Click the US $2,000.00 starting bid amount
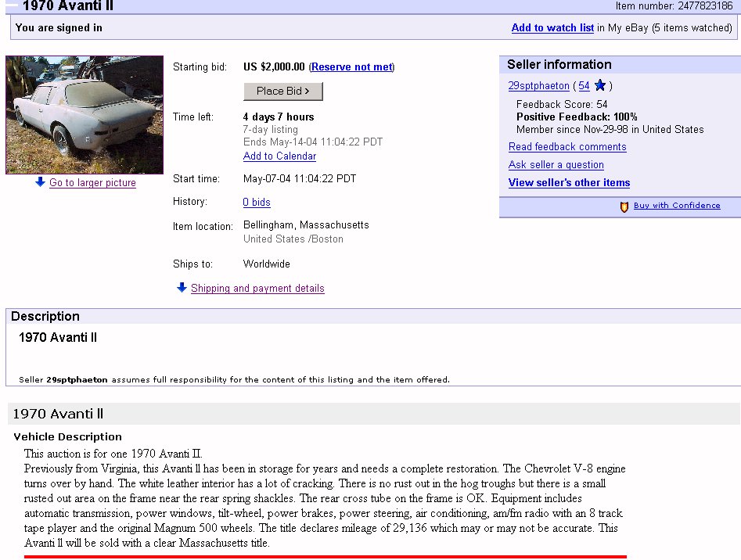This screenshot has width=741, height=560. 274,67
